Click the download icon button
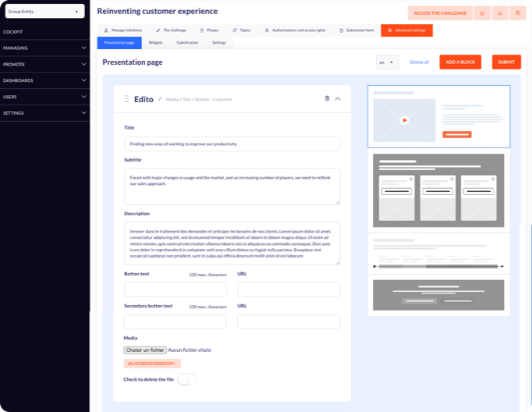The height and width of the screenshot is (412, 532). tap(500, 13)
